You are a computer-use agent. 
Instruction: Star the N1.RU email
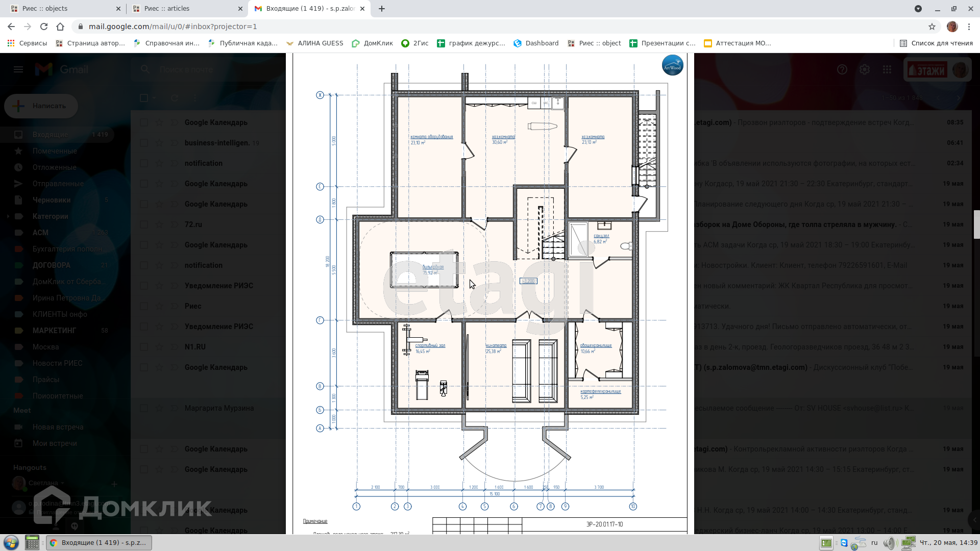pyautogui.click(x=159, y=347)
